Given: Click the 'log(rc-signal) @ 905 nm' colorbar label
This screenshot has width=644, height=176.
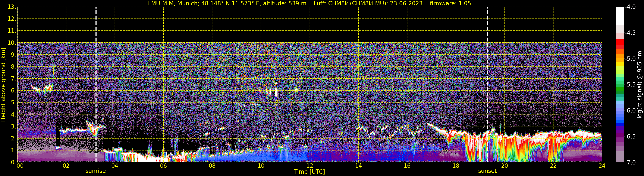Looking at the screenshot, I should click(x=640, y=85).
